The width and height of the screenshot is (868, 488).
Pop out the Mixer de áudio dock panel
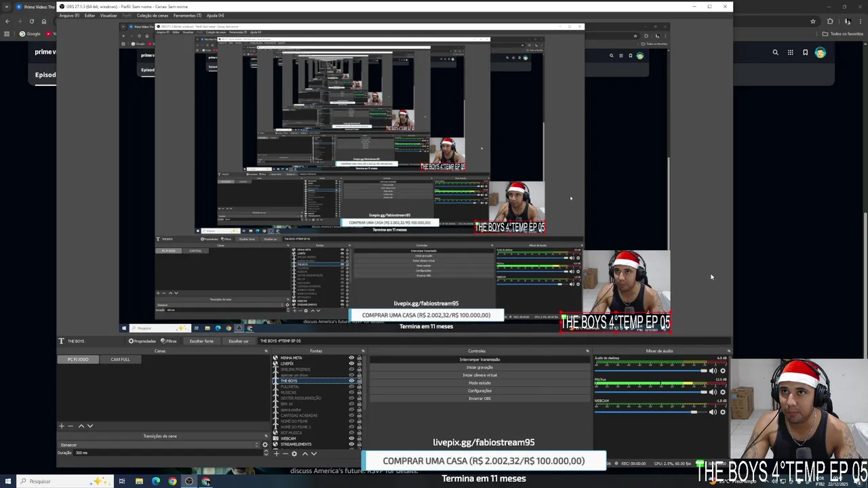[x=728, y=351]
